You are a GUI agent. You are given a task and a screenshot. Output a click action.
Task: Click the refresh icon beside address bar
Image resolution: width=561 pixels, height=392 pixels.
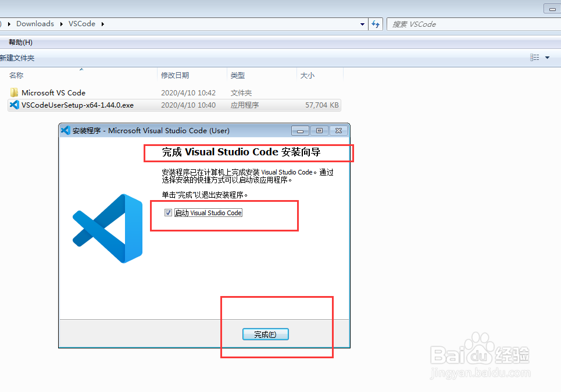tap(376, 24)
